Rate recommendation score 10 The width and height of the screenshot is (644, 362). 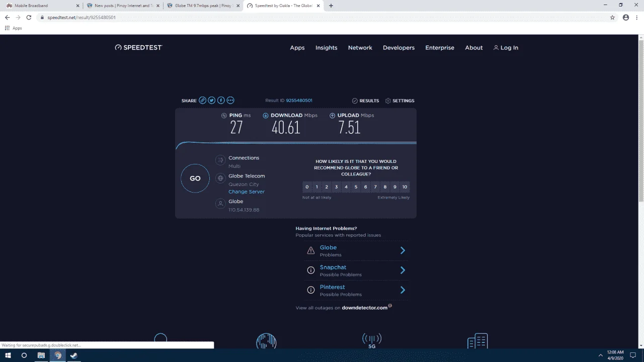click(405, 187)
